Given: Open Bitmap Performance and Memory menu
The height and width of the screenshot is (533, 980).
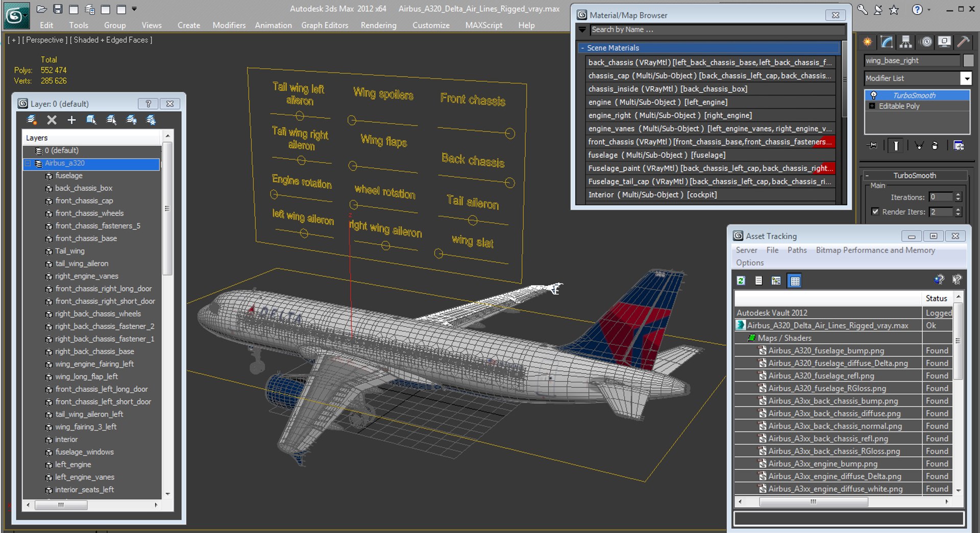Looking at the screenshot, I should 875,250.
